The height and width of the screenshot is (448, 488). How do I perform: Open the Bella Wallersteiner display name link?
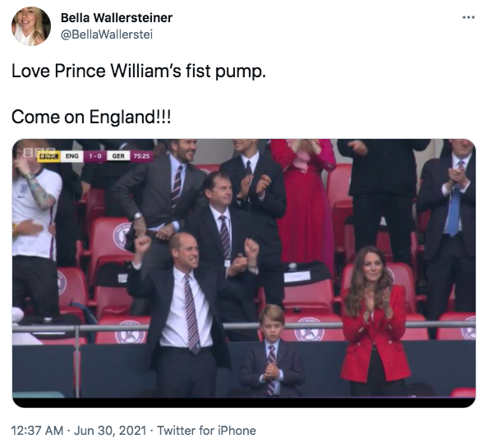117,18
